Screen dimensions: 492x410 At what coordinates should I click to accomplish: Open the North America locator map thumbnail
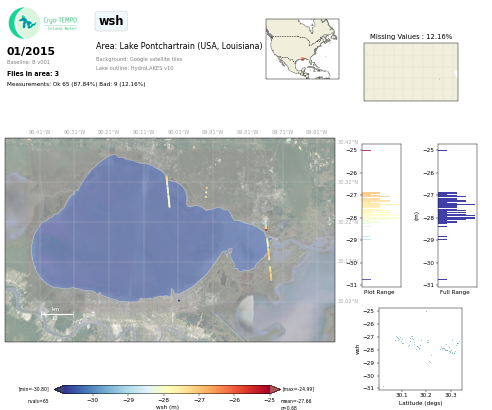[302, 49]
